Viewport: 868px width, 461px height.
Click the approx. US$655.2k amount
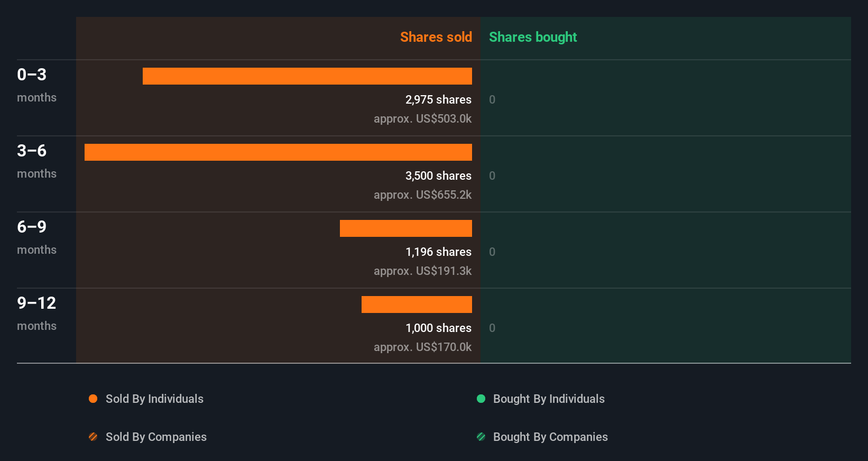(x=422, y=195)
